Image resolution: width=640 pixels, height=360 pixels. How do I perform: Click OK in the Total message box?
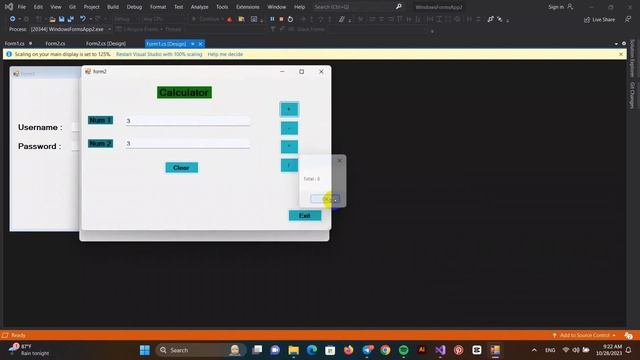[x=325, y=199]
